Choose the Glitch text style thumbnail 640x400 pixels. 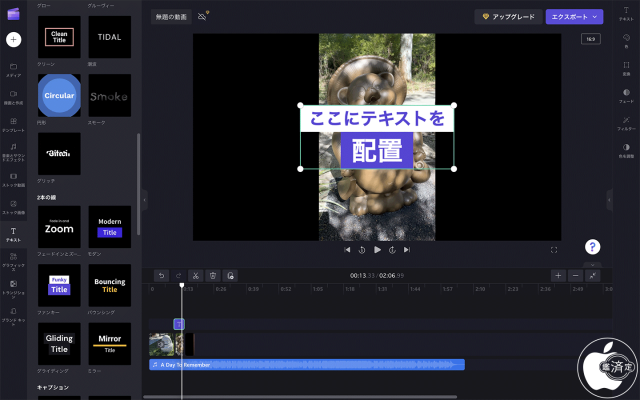click(59, 154)
